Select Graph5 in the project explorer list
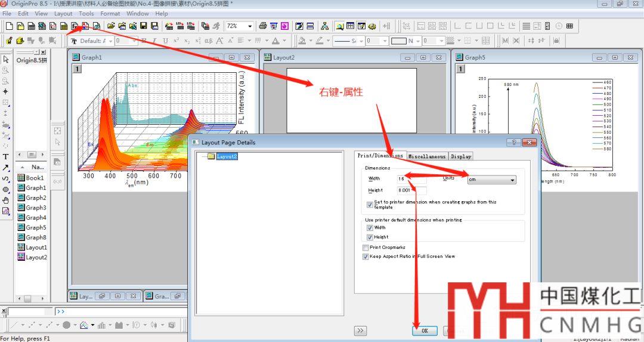Viewport: 644px width, 342px height. tap(35, 227)
